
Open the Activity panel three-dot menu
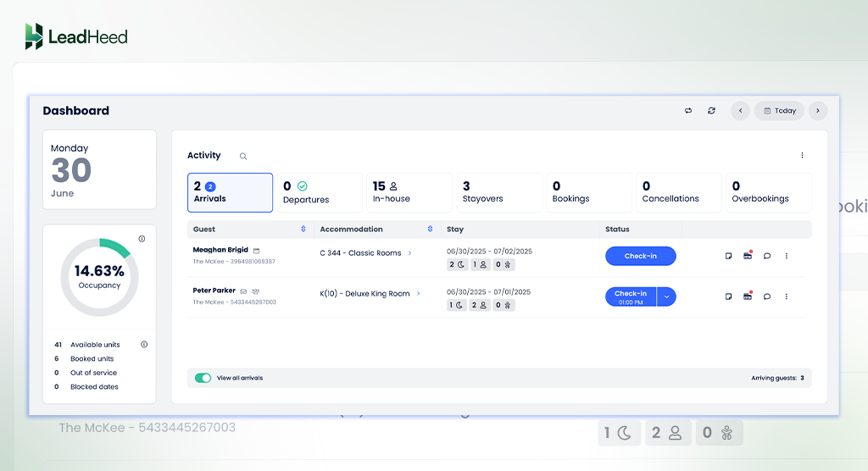coord(802,156)
